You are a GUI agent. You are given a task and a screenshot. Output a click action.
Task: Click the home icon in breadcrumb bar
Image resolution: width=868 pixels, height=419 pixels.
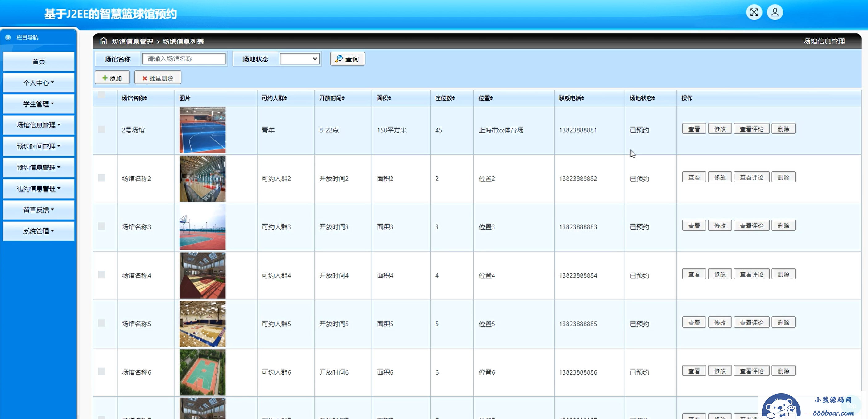[x=103, y=41]
